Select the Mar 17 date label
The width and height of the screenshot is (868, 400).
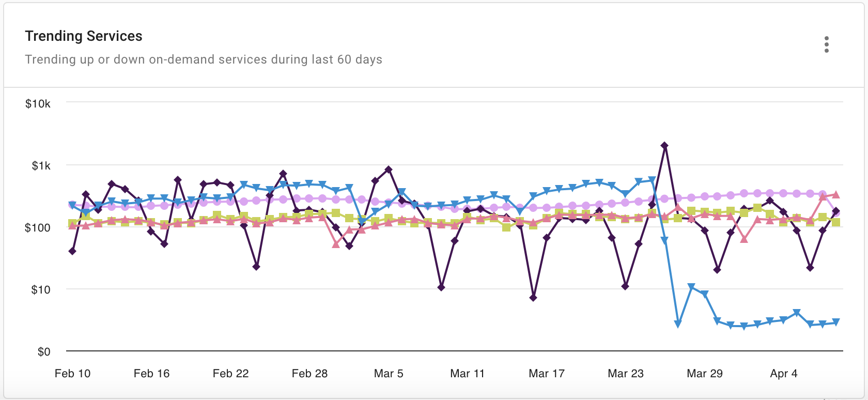point(547,374)
